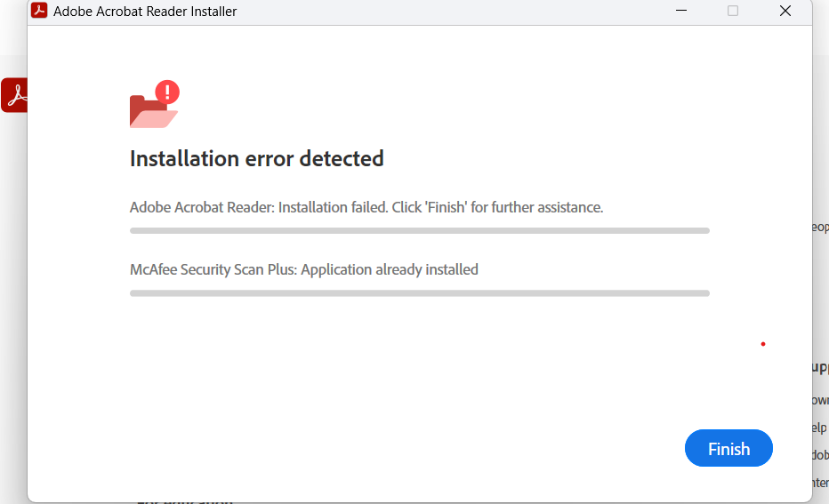Click the greyed-out maximize window button
829x504 pixels.
pos(733,12)
